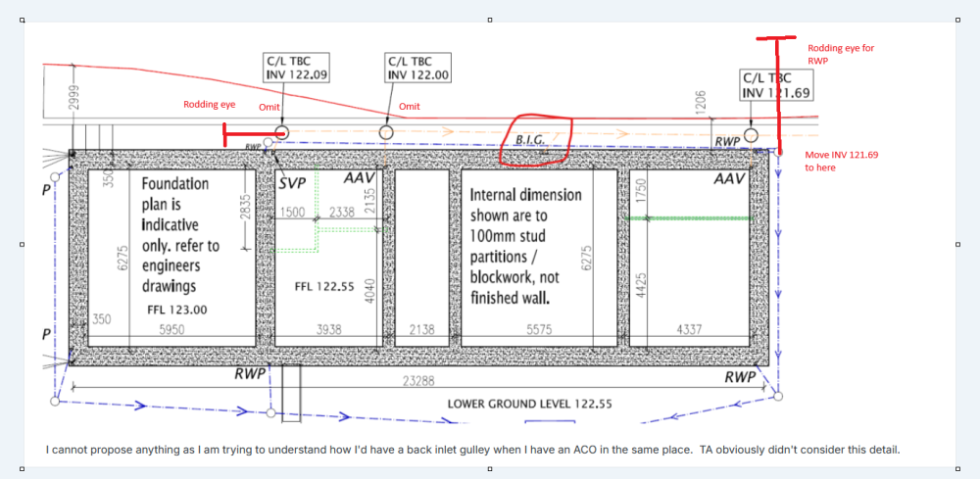Image resolution: width=980 pixels, height=479 pixels.
Task: Click the bottom-center image resize handle
Action: [489, 471]
